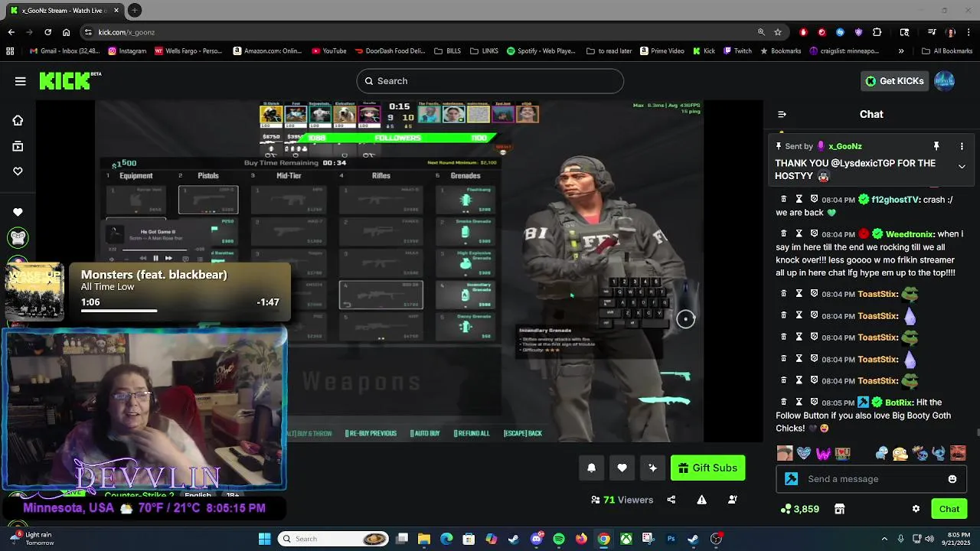The width and height of the screenshot is (980, 551).
Task: Open the LINKS bookmarks folder
Action: tap(484, 51)
